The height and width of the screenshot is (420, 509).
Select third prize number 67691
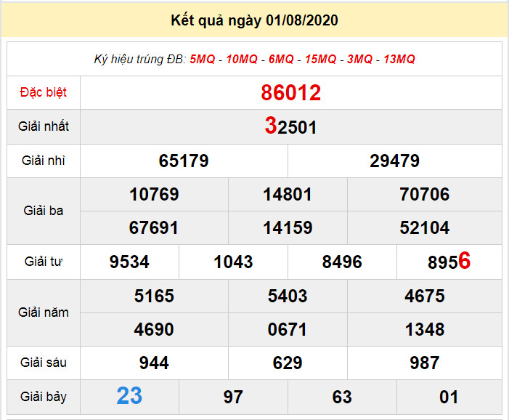(153, 227)
